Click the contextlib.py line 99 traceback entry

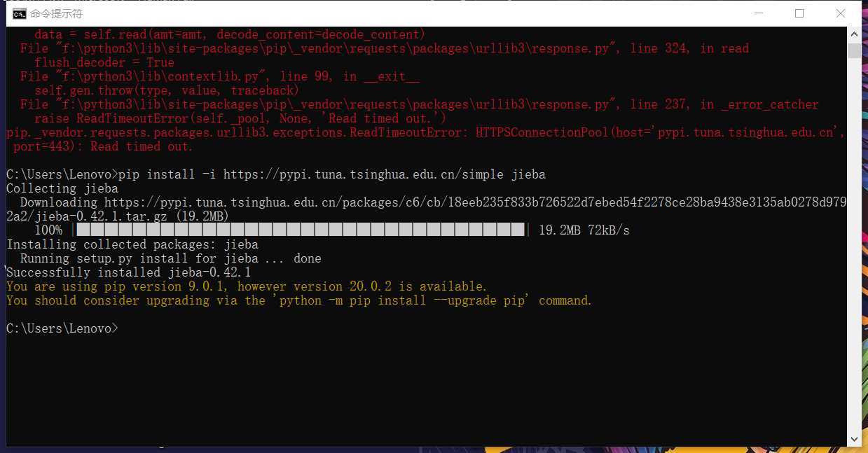coord(219,76)
